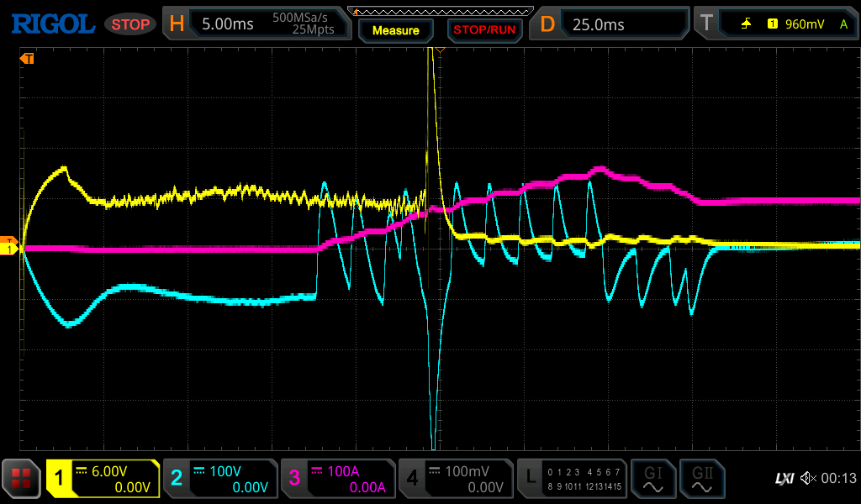
Task: Toggle channel 2 with 100V scale
Action: [219, 479]
